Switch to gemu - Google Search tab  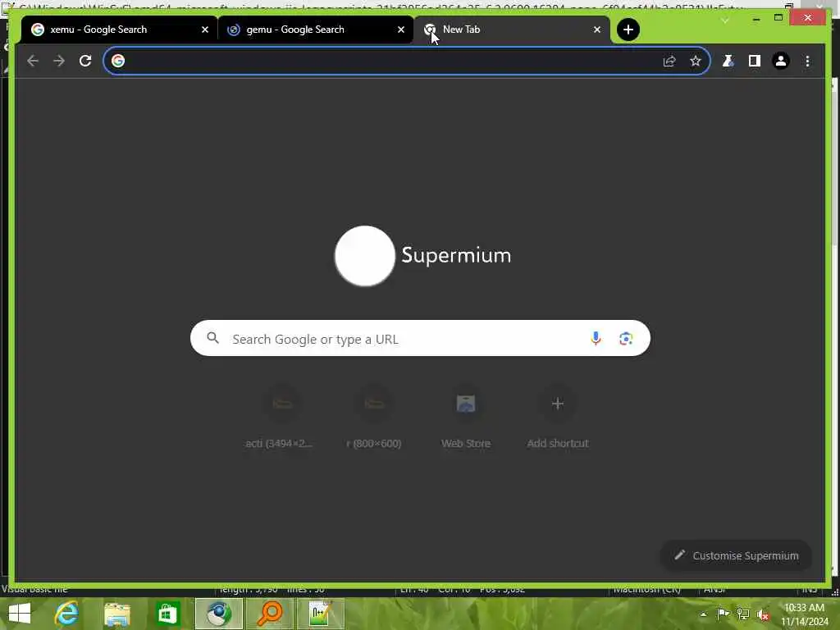pyautogui.click(x=315, y=30)
